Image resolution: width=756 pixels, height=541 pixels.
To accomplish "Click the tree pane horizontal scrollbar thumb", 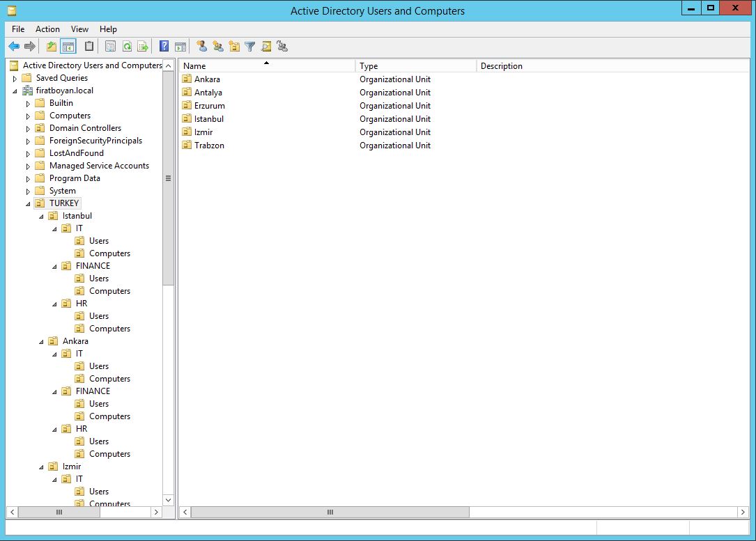I will point(59,512).
